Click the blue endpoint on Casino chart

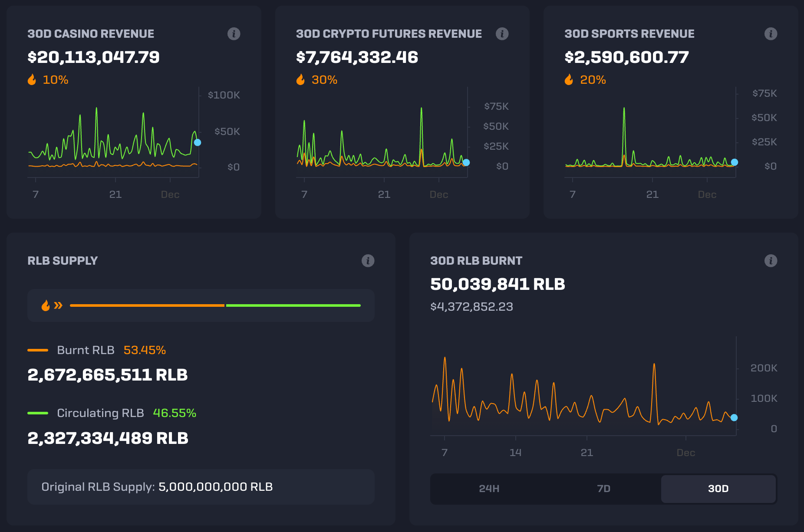198,142
